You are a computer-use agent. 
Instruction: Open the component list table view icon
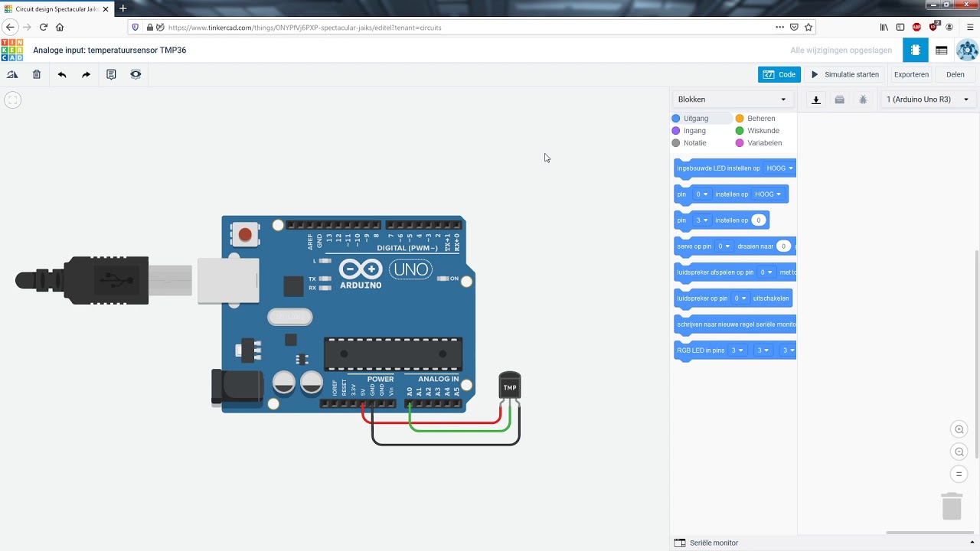[942, 51]
